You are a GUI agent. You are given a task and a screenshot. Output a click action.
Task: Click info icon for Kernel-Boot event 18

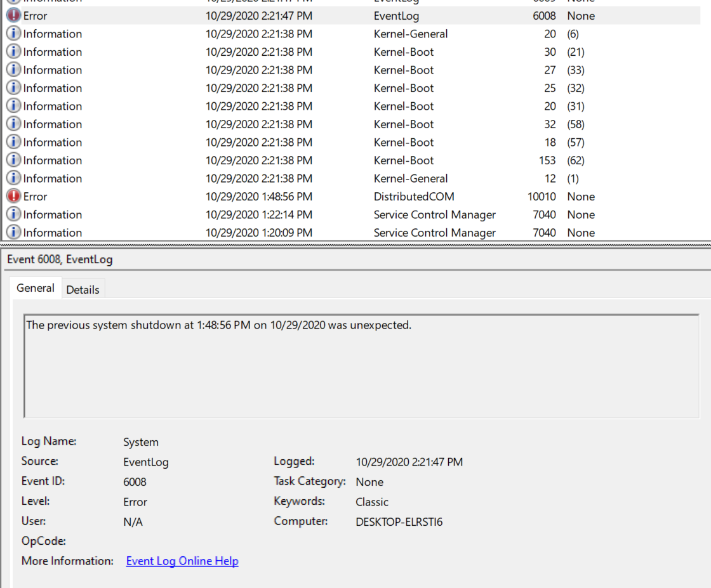coord(13,142)
